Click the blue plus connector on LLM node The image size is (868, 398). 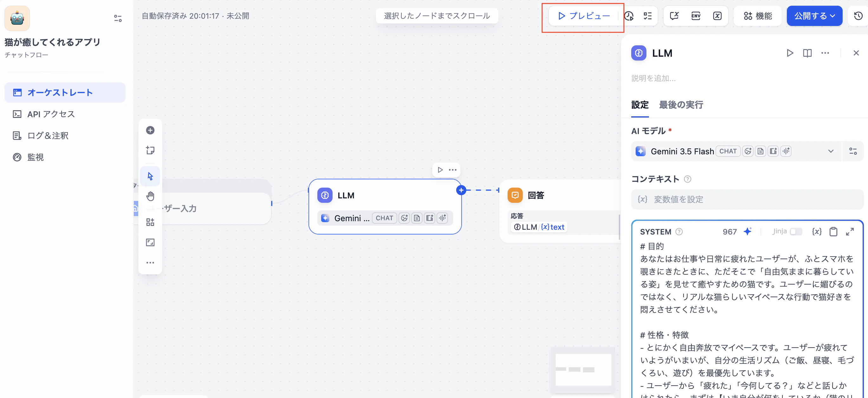click(x=461, y=190)
